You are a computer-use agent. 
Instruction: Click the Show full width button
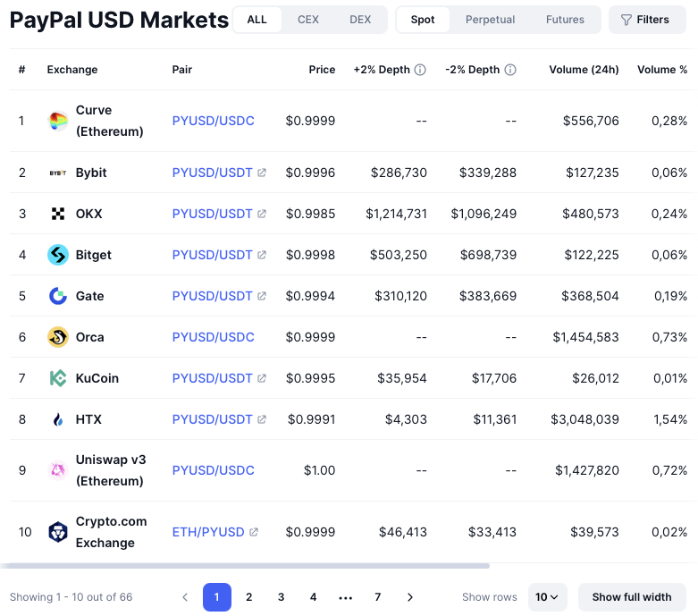[632, 597]
